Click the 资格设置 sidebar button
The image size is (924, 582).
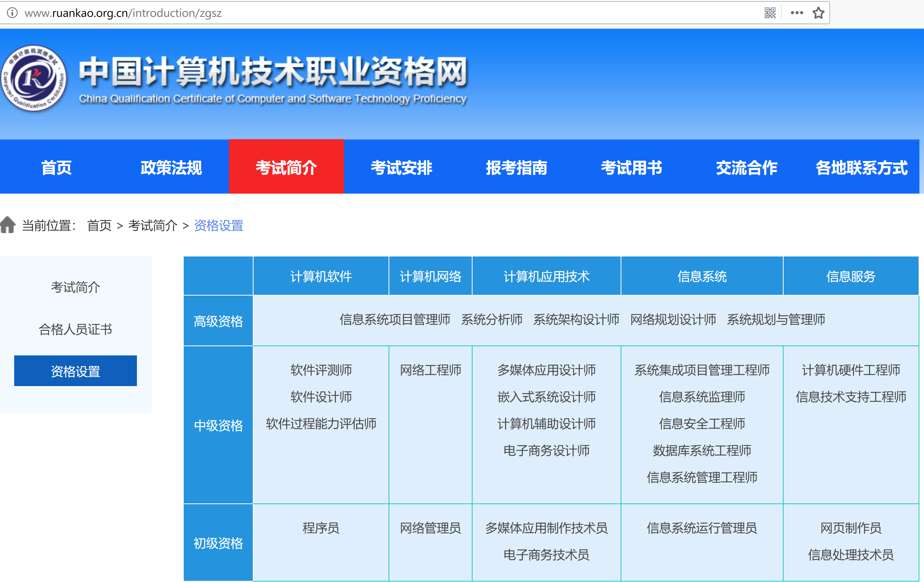click(x=76, y=371)
